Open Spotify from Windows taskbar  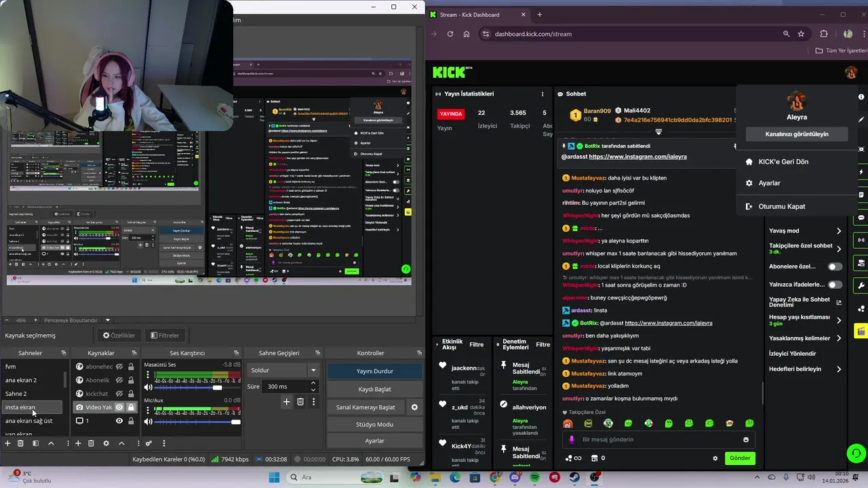pos(535,478)
